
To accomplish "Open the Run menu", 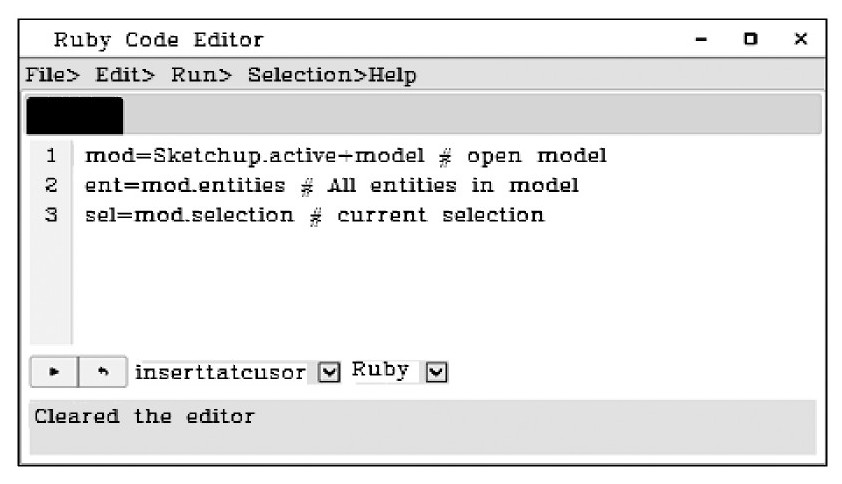I will (201, 75).
